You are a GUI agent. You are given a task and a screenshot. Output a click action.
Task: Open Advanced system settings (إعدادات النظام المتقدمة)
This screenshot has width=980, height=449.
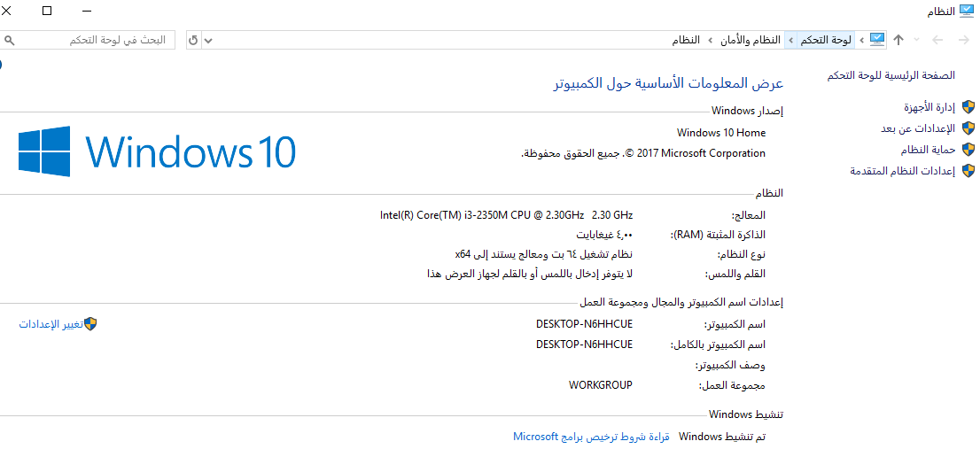pos(903,171)
